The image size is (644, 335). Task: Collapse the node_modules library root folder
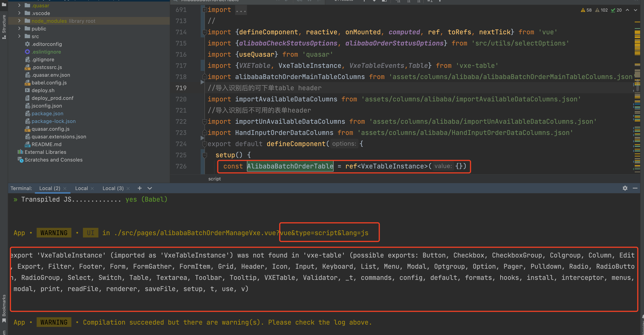19,21
